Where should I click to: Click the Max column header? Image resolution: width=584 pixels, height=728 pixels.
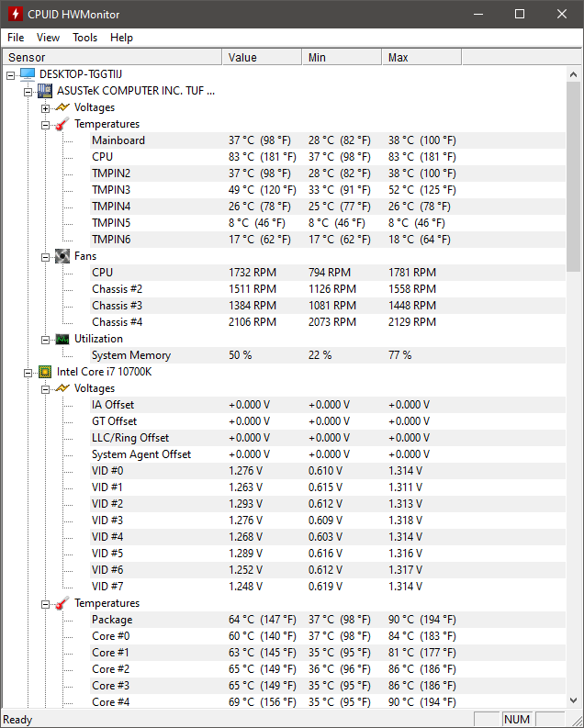(421, 57)
